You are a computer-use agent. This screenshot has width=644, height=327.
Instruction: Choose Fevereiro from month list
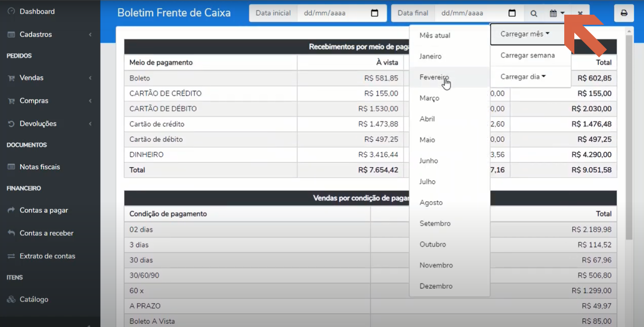pyautogui.click(x=450, y=77)
